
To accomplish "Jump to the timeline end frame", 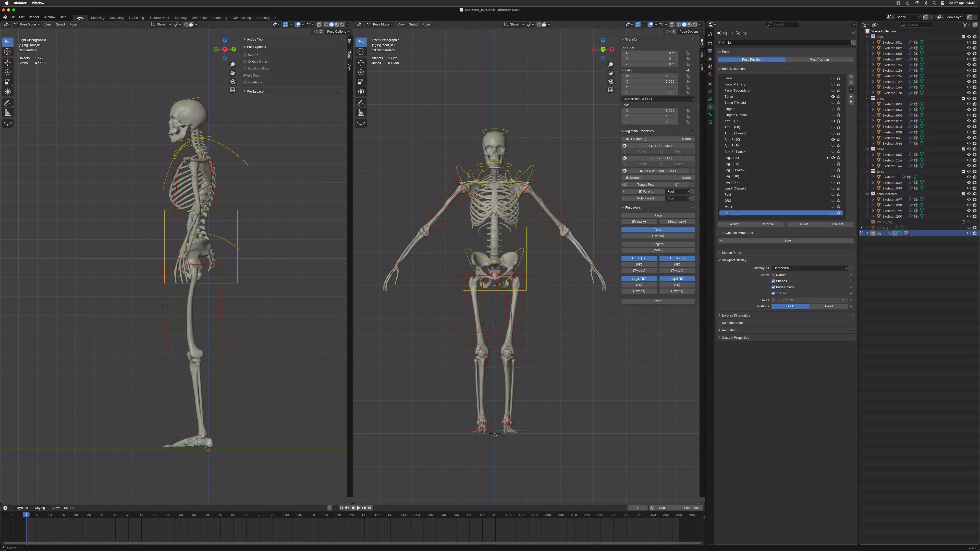I will pos(369,508).
